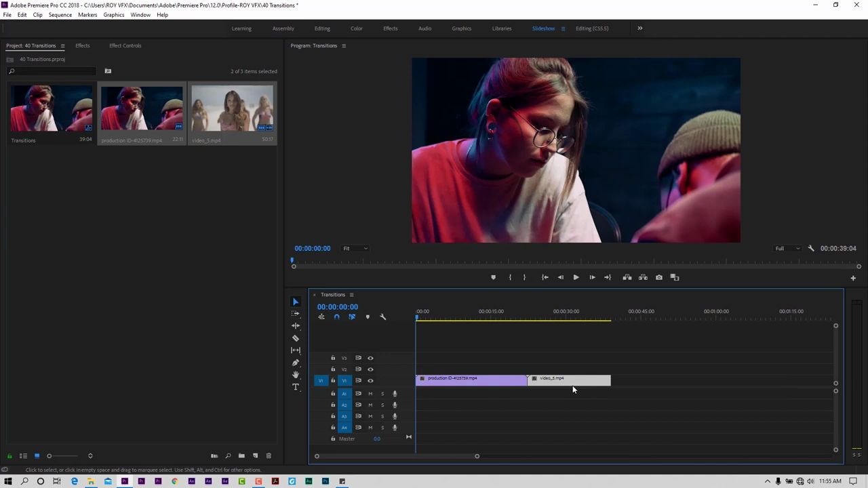
Task: Open Program monitor settings wrench
Action: pos(811,248)
